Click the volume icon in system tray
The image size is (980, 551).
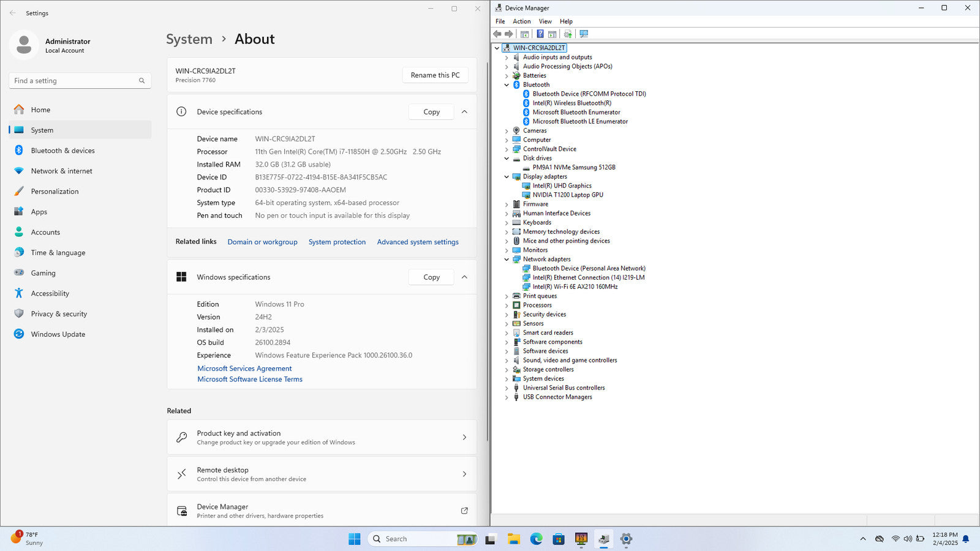[x=908, y=539]
